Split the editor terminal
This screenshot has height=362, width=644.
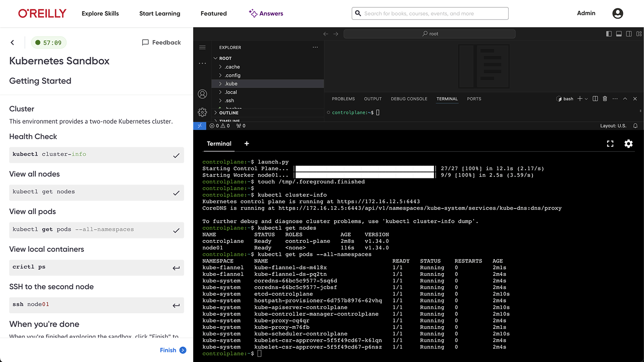[595, 99]
